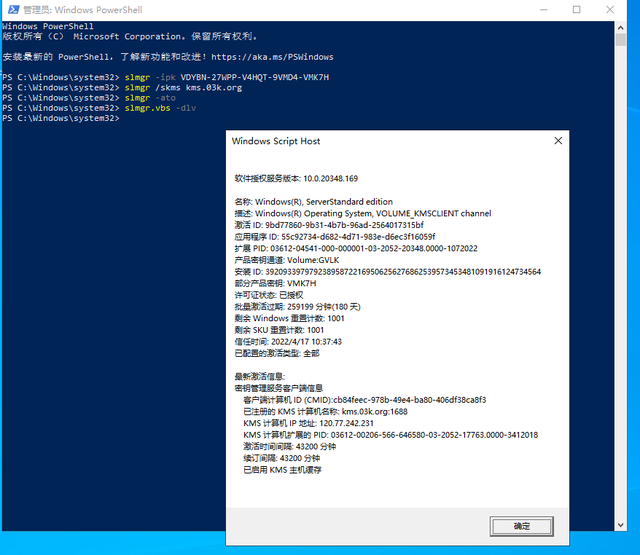Click the https://aka.ms/PSWindows URL text
The image size is (640, 555).
(272, 57)
